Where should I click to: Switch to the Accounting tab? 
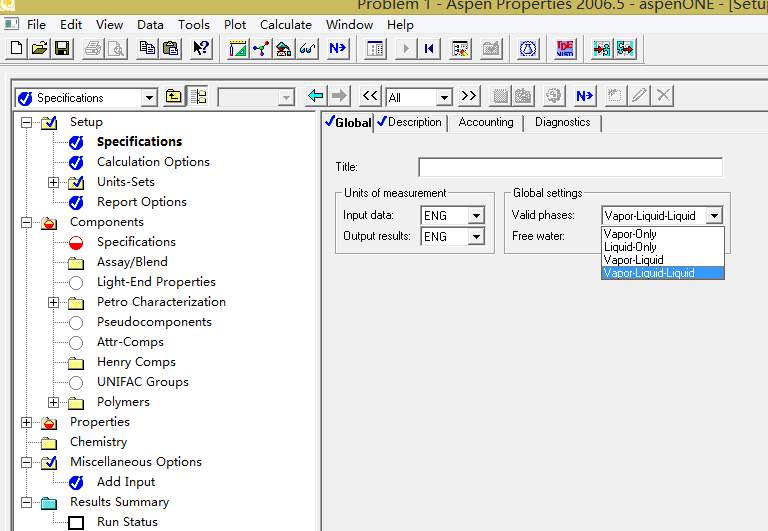[x=486, y=122]
